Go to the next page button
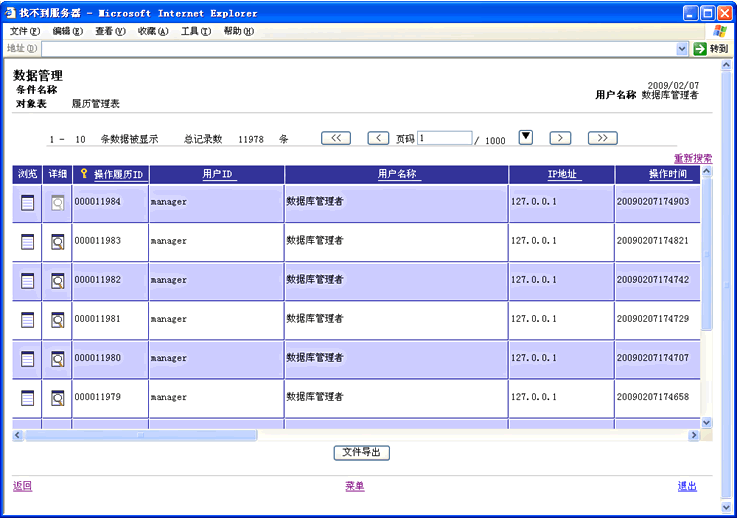This screenshot has height=524, width=738. pos(560,138)
